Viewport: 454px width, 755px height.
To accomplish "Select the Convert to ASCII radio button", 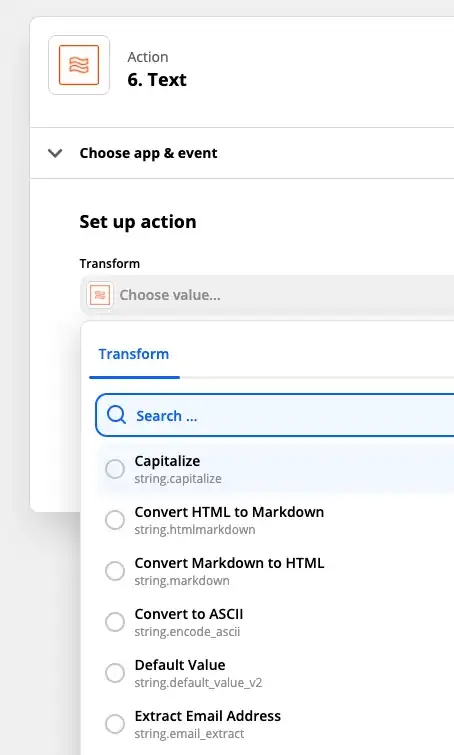I will coord(115,622).
